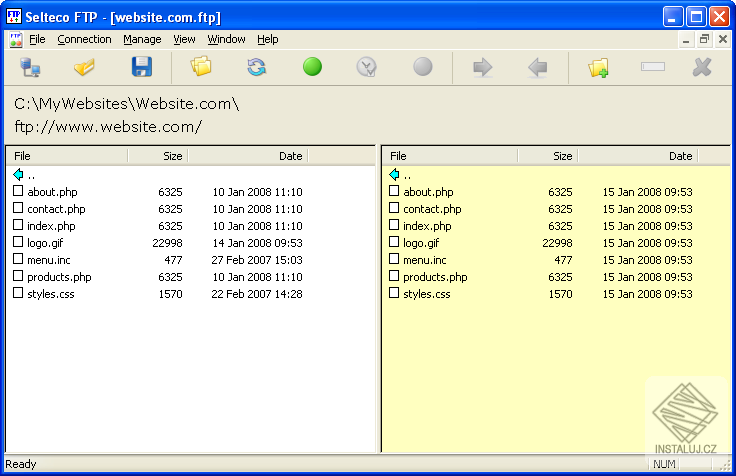Click local size value 22998
This screenshot has height=476, width=736.
coord(167,243)
